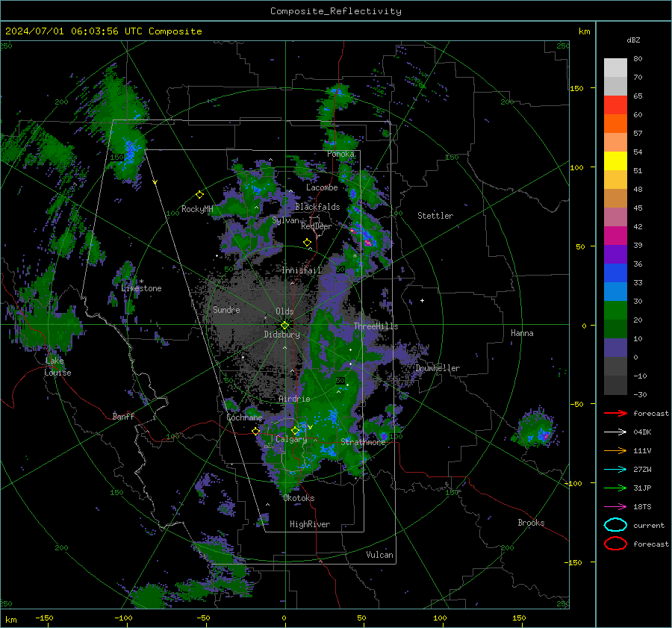
Task: Click the RedDeer city label
Action: (x=317, y=226)
